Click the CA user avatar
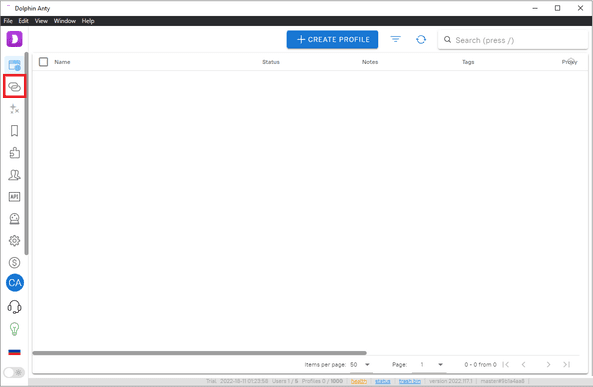 (15, 283)
